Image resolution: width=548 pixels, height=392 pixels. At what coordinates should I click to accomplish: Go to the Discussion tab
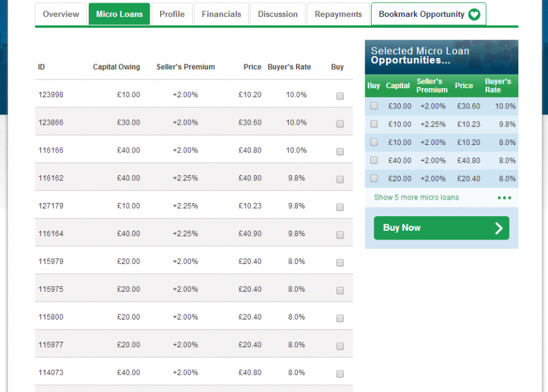click(x=278, y=14)
